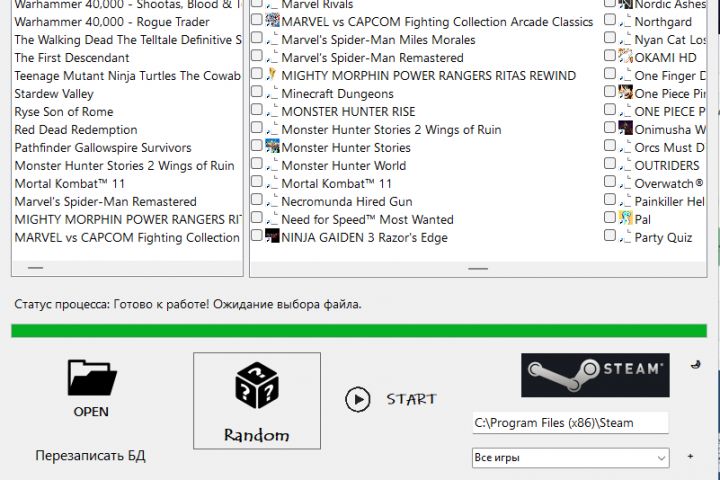Open the Все игры dropdown

[571, 457]
